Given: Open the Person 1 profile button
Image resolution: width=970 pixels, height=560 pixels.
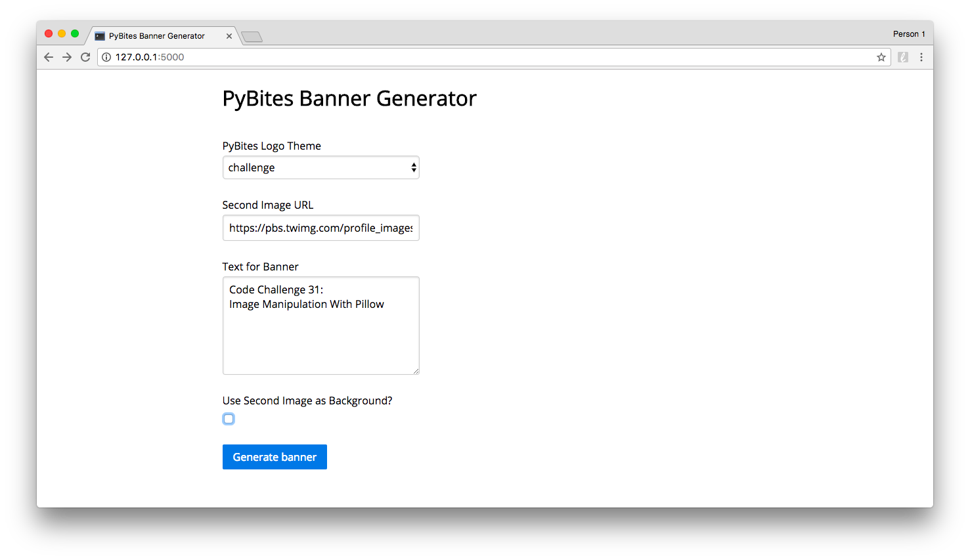Looking at the screenshot, I should tap(909, 34).
